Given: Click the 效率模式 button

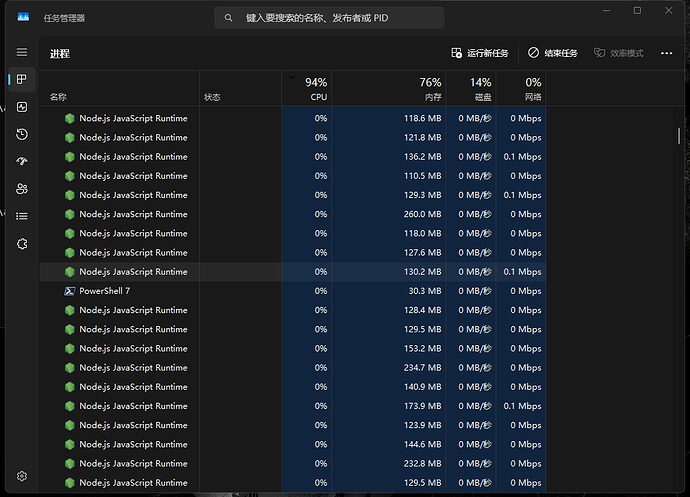Looking at the screenshot, I should point(619,53).
